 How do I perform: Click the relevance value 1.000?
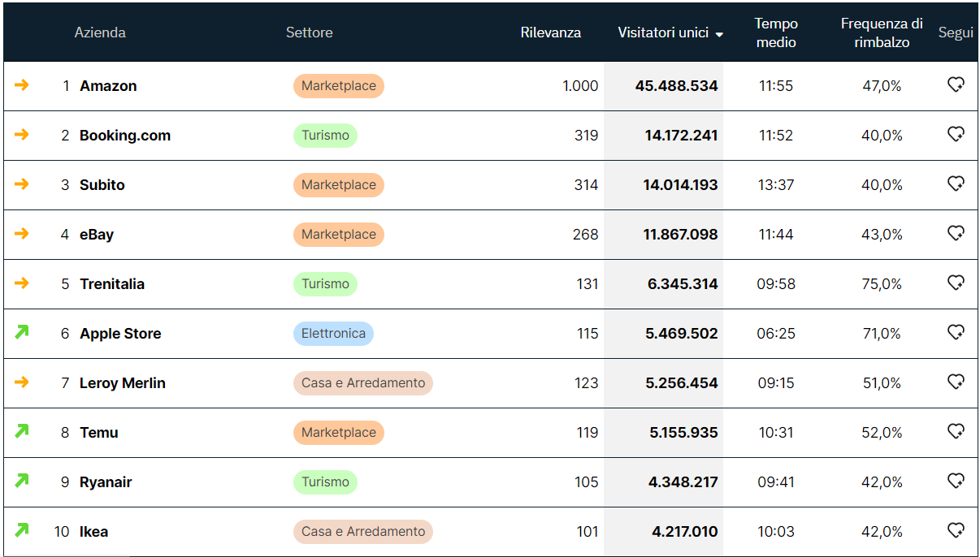(580, 86)
